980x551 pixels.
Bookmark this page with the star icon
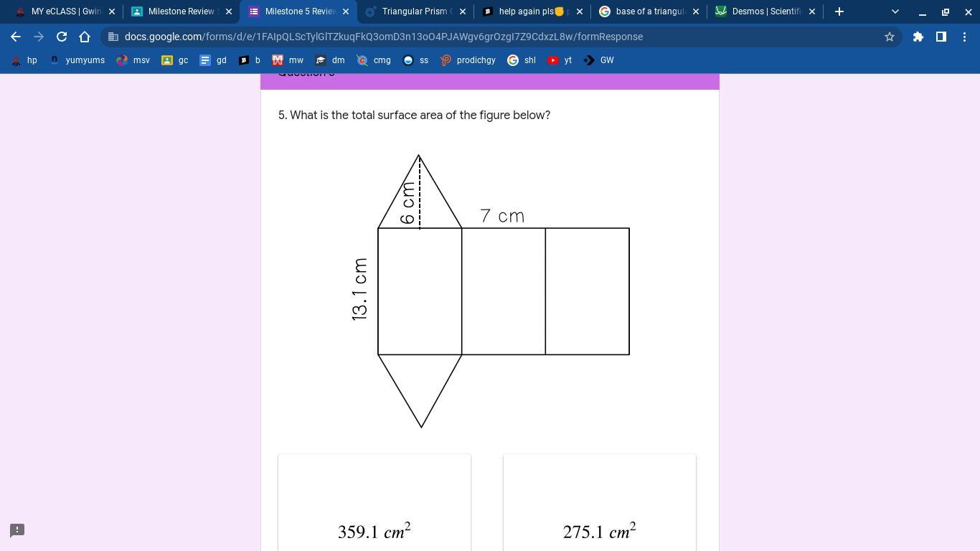tap(890, 37)
